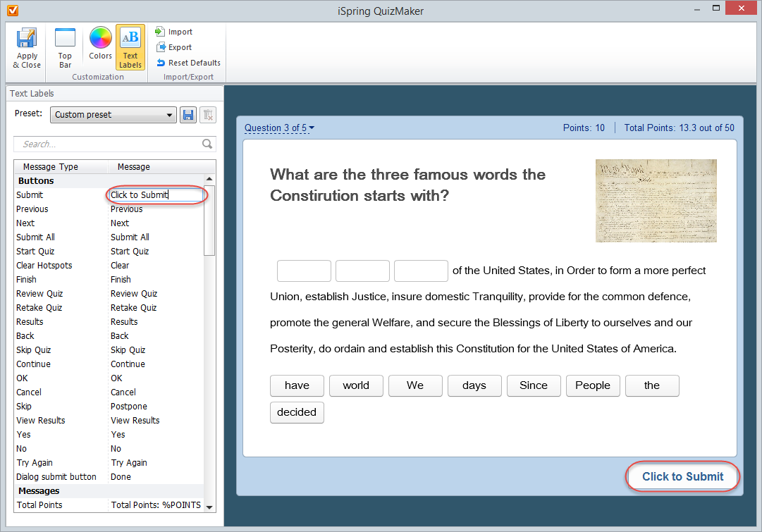Delete the current preset

[x=207, y=115]
